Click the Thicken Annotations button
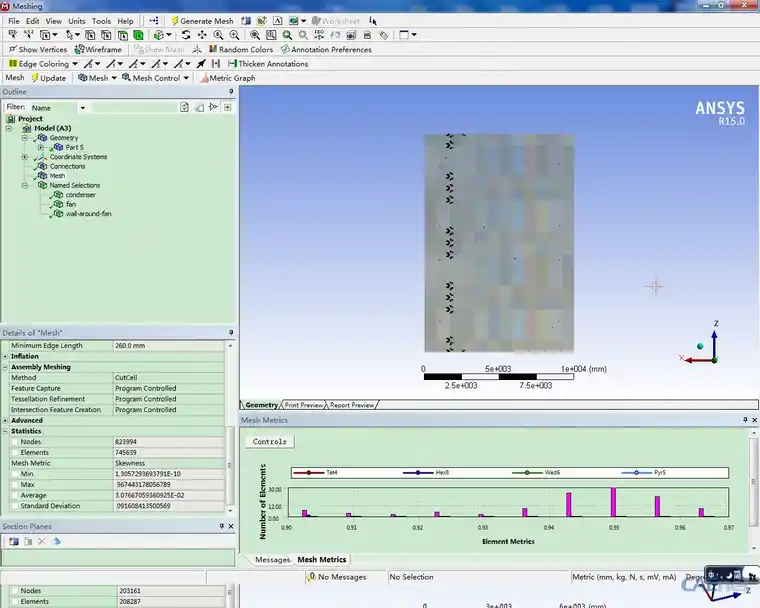This screenshot has height=608, width=760. tap(268, 64)
